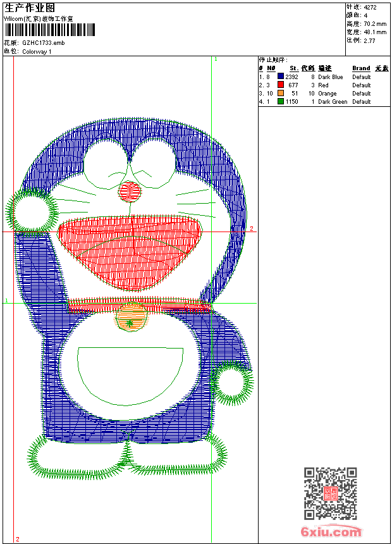Select the barcode under the studio name
The height and width of the screenshot is (544, 392).
coord(49,30)
